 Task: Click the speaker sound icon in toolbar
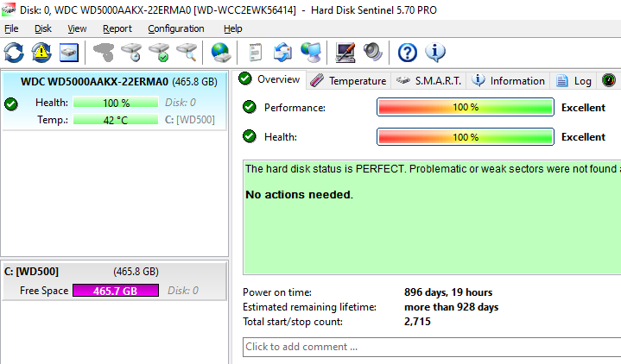372,53
